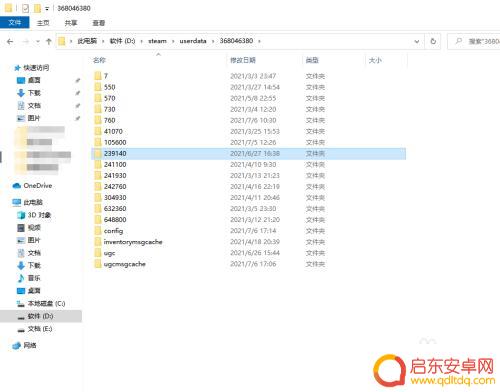Select the folder icon of 570
The image size is (500, 392).
[x=98, y=98]
